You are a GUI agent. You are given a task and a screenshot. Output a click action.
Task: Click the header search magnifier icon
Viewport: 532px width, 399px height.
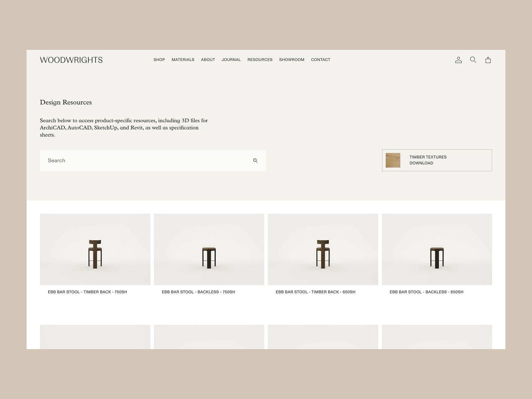click(x=473, y=60)
